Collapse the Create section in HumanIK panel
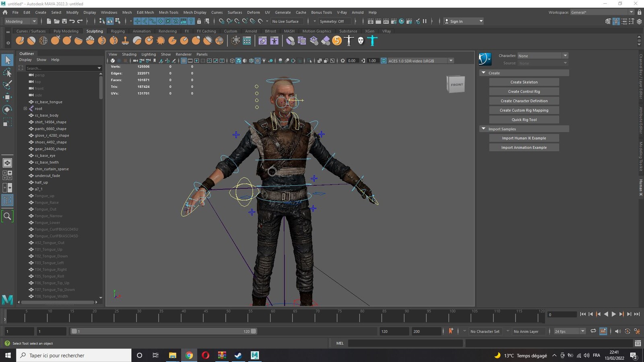 point(484,73)
